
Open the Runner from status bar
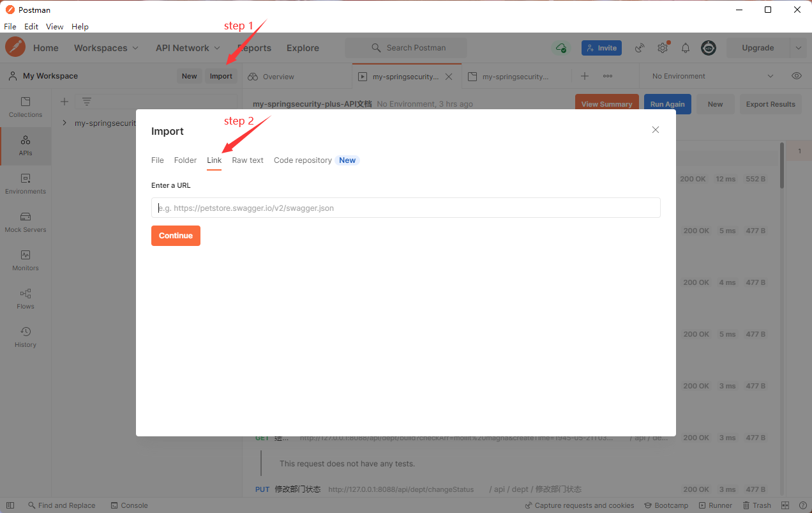(x=715, y=505)
